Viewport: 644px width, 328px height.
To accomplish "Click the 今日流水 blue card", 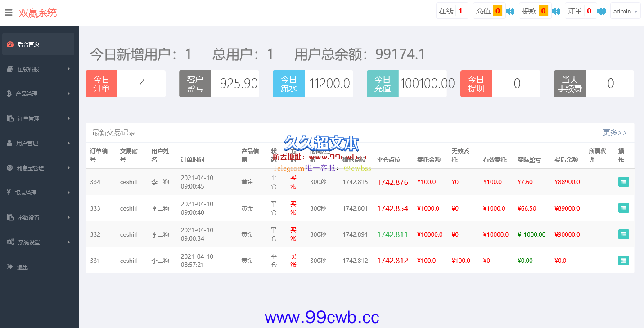I will click(x=313, y=84).
